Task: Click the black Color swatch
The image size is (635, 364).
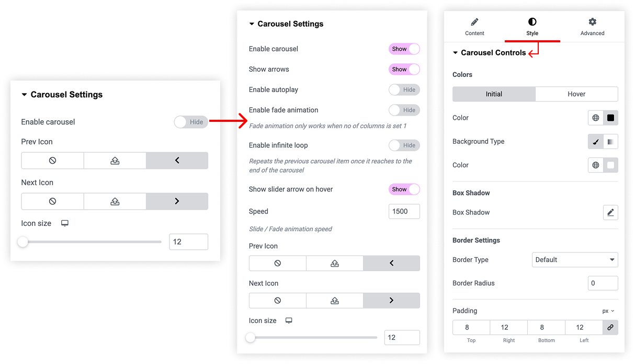Action: [610, 118]
